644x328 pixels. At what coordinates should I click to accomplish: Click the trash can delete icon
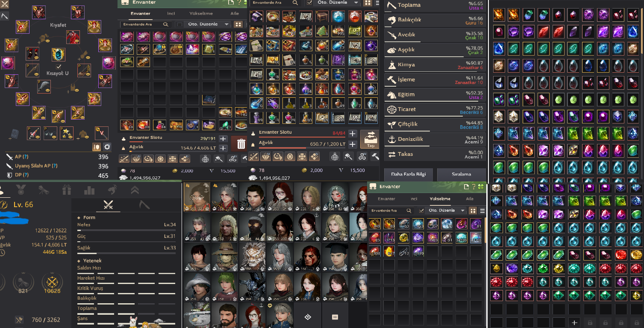click(241, 144)
